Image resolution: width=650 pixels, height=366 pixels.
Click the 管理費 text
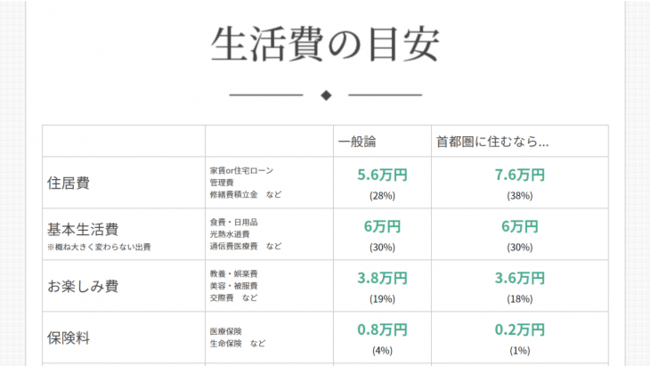[x=222, y=182]
